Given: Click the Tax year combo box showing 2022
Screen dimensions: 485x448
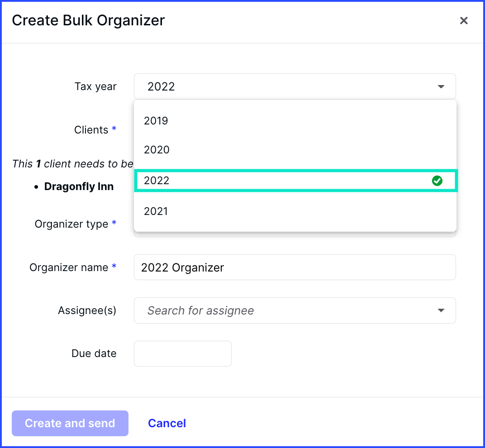Looking at the screenshot, I should 295,86.
